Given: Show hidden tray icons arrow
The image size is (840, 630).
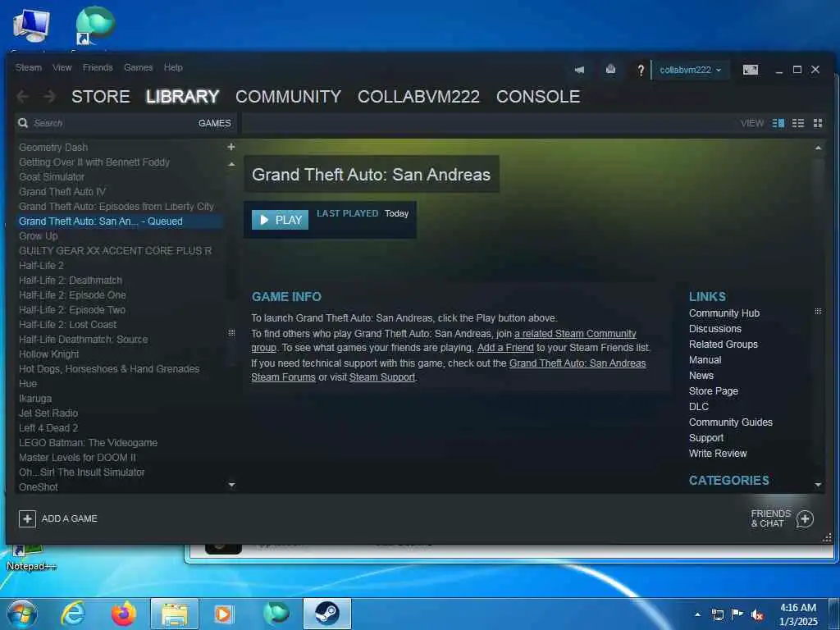Looking at the screenshot, I should [x=697, y=614].
